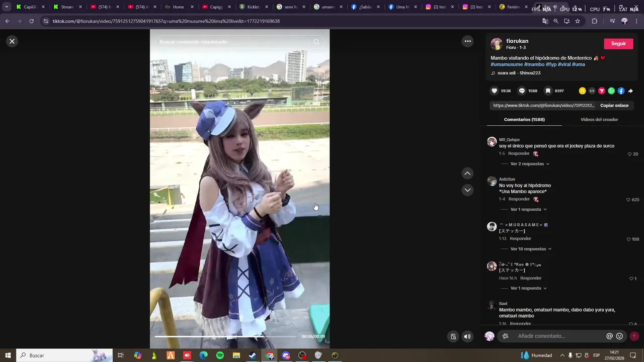Share to Facebook icon
This screenshot has width=644, height=362.
point(621,91)
